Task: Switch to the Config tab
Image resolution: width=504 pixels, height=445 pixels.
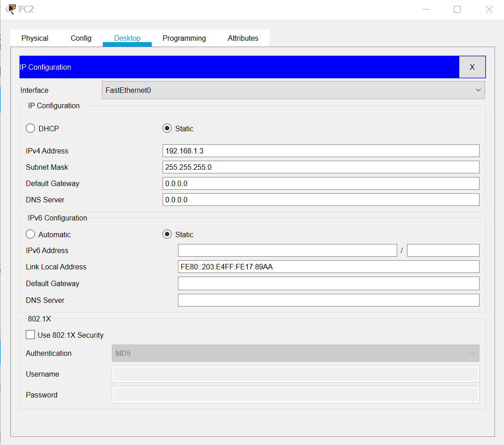Action: tap(81, 38)
